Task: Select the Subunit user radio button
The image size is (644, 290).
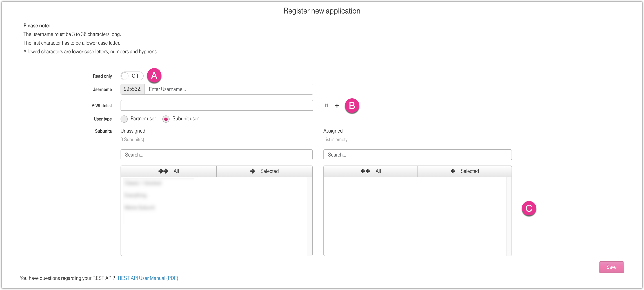Action: pos(166,119)
